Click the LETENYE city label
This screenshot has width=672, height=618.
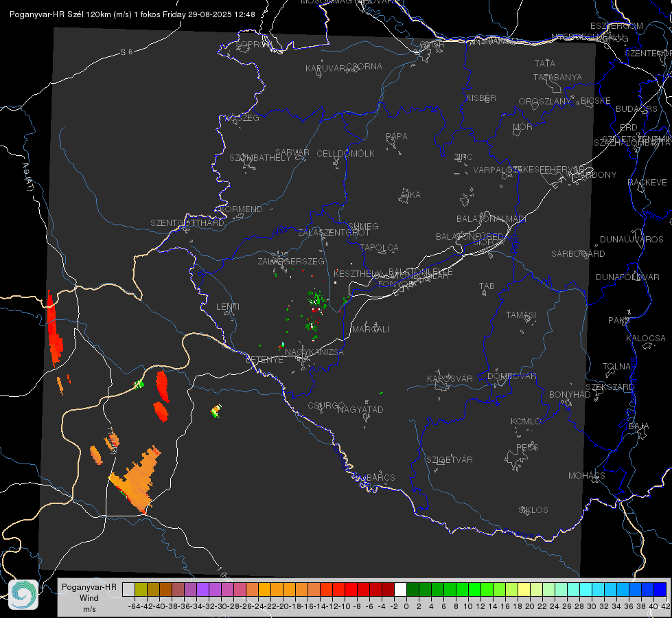264,359
